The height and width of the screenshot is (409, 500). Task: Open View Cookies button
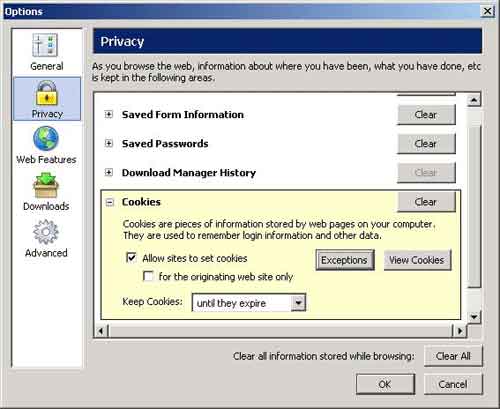click(417, 260)
